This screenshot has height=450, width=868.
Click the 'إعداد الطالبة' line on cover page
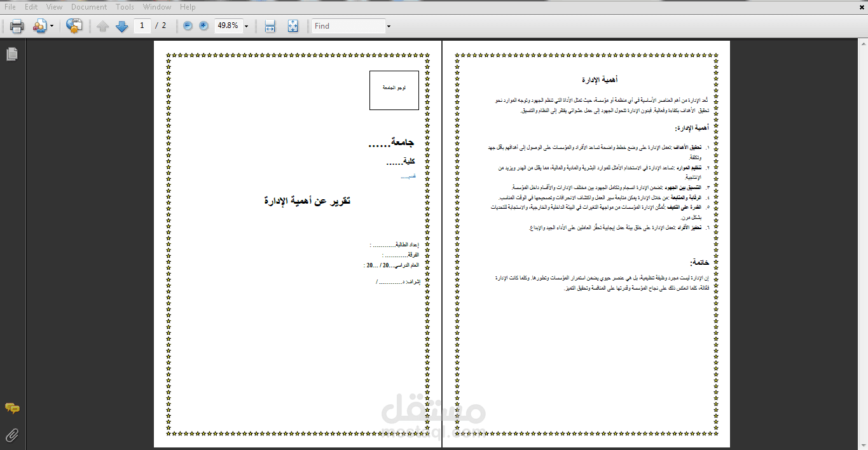pyautogui.click(x=393, y=245)
